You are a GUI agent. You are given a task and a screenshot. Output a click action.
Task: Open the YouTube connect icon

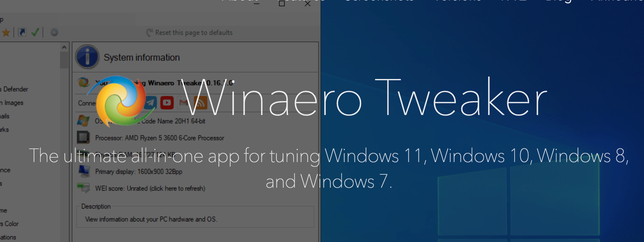tap(167, 103)
